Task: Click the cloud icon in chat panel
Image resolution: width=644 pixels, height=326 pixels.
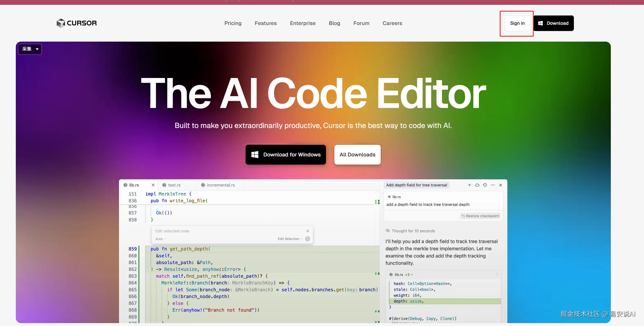Action: 477,185
